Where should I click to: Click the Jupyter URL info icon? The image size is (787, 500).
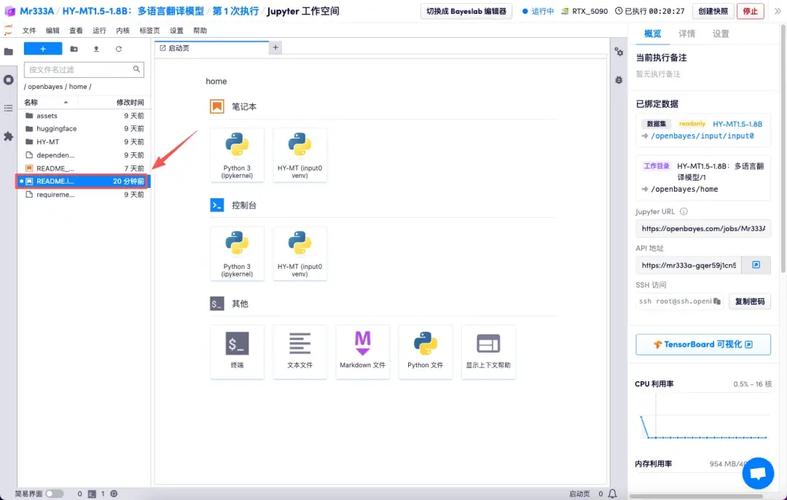point(684,212)
